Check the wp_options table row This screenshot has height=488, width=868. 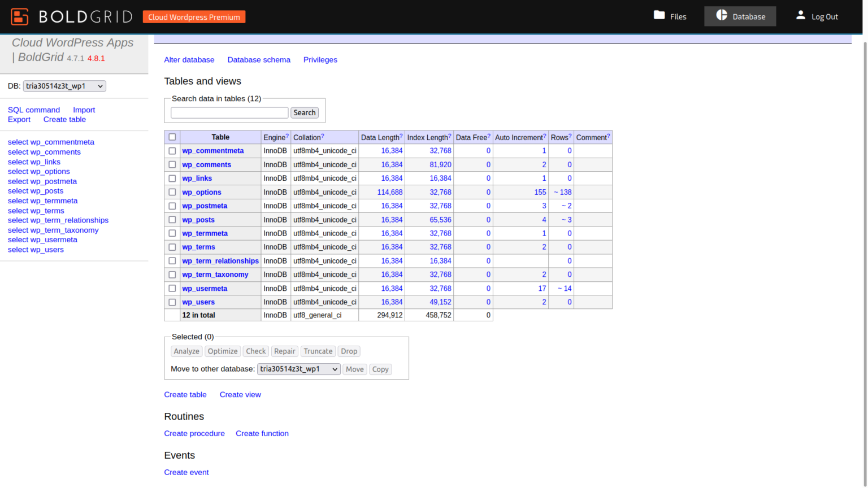172,192
